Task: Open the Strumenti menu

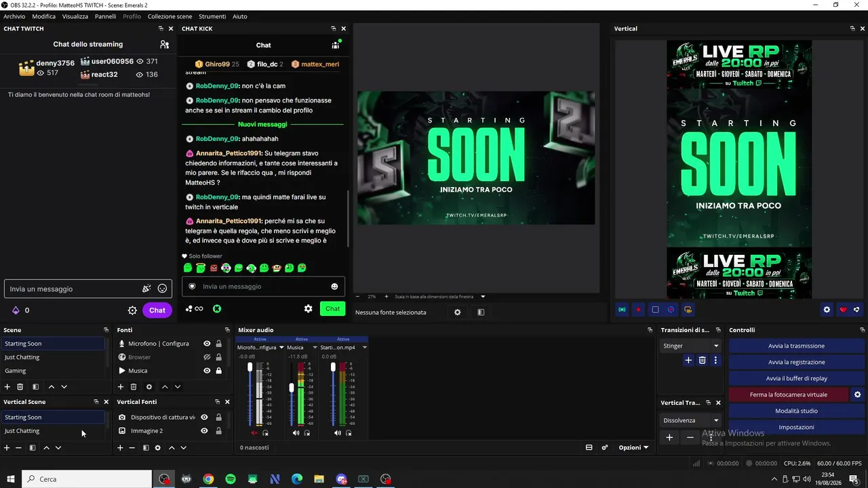Action: click(x=212, y=16)
